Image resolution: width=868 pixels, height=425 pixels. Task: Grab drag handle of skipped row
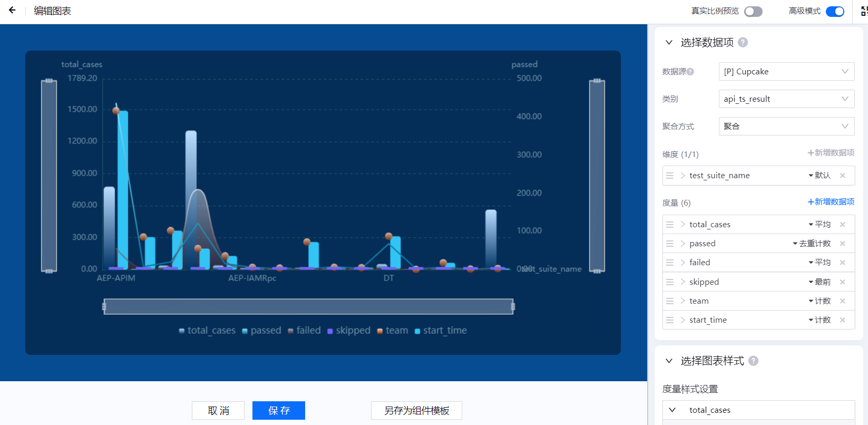(x=670, y=282)
